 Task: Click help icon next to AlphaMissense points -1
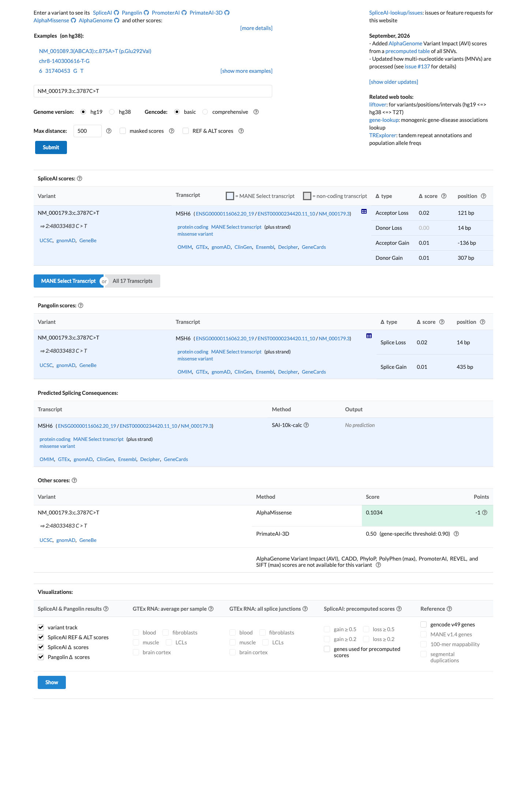coord(484,513)
